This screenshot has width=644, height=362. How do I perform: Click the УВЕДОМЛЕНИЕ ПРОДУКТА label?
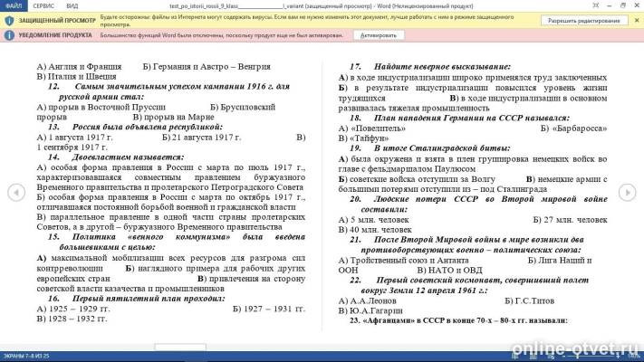pyautogui.click(x=55, y=35)
